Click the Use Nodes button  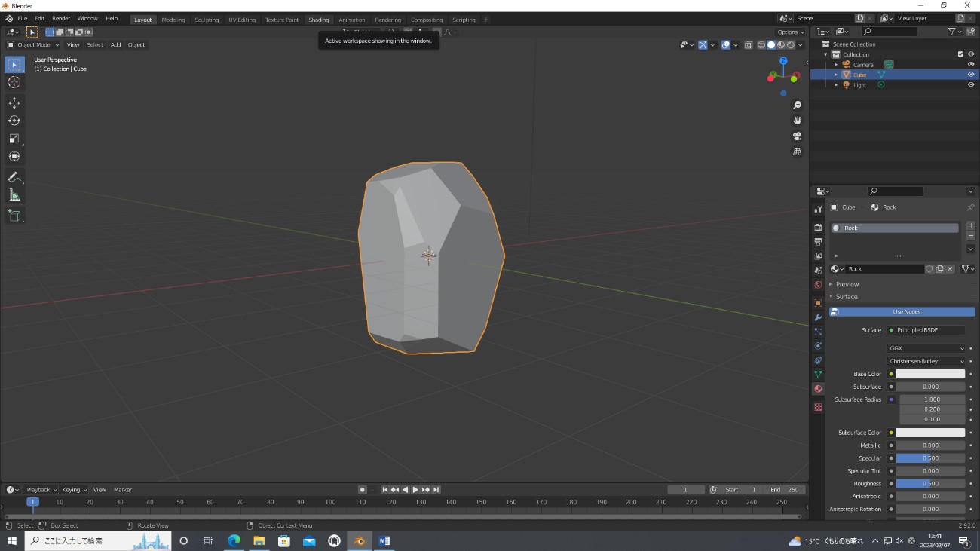[902, 311]
